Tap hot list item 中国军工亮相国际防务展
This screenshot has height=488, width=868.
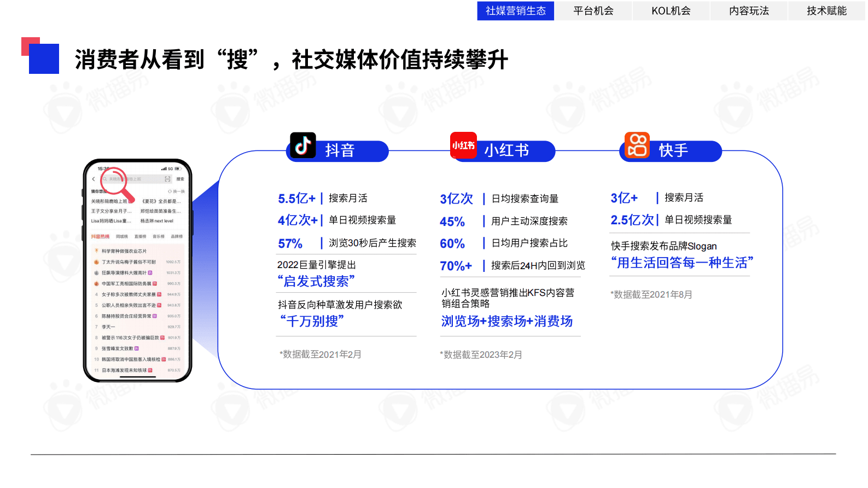tap(126, 283)
